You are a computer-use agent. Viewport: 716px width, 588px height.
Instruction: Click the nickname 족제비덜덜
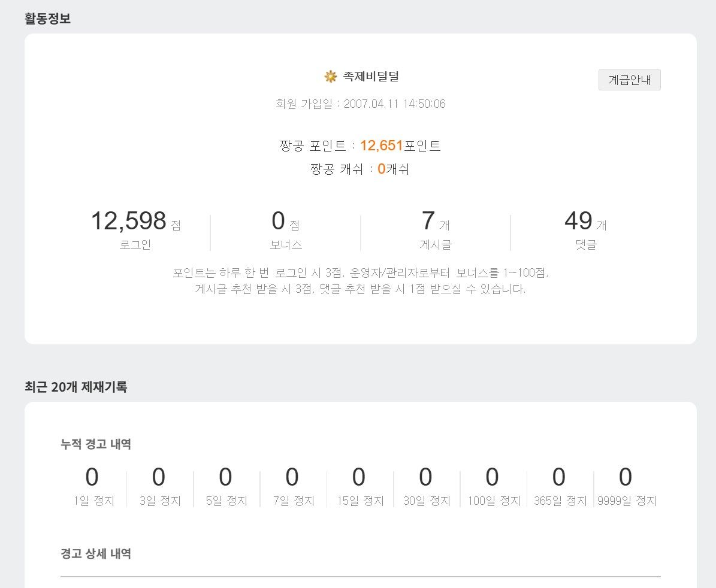[x=371, y=77]
